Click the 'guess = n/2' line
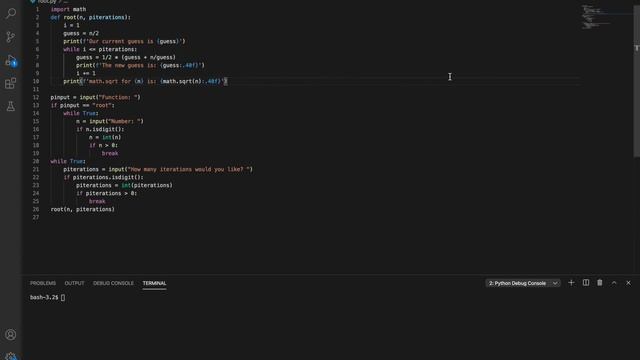The width and height of the screenshot is (640, 360). pos(81,33)
